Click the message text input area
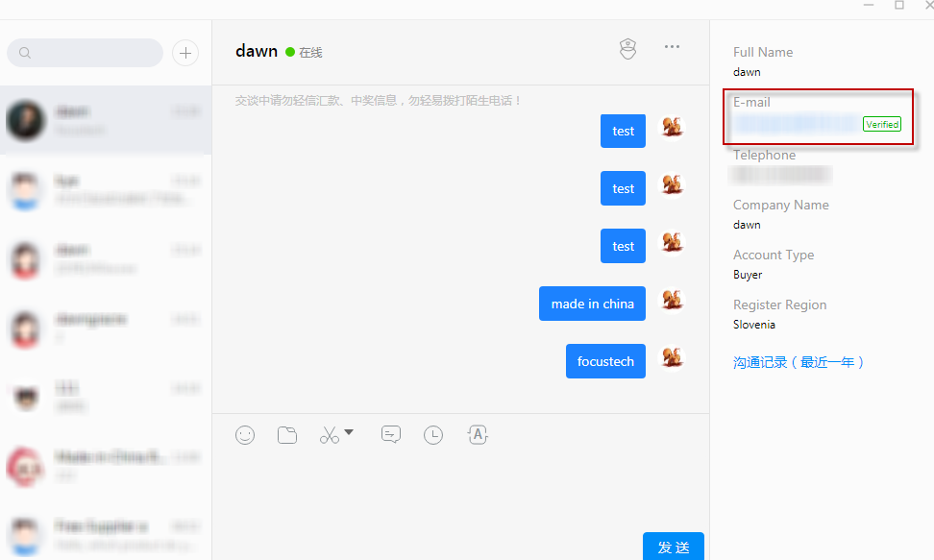Image resolution: width=934 pixels, height=560 pixels. coord(460,490)
